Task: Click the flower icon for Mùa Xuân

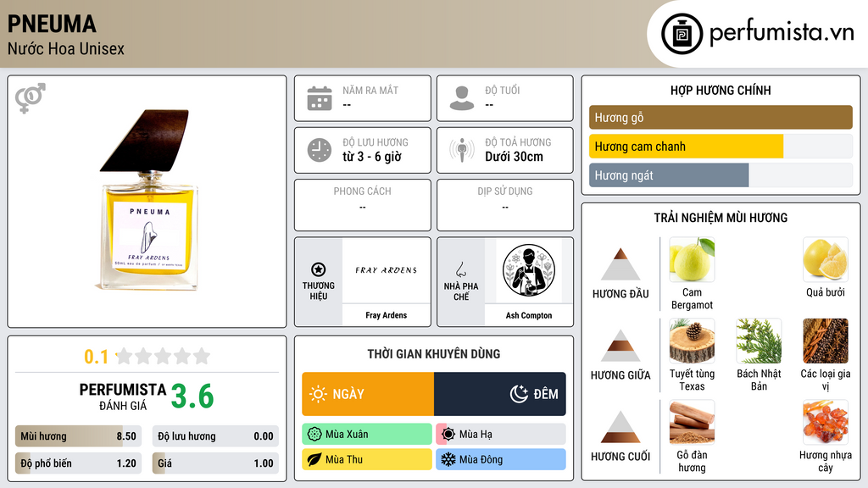Action: click(314, 435)
